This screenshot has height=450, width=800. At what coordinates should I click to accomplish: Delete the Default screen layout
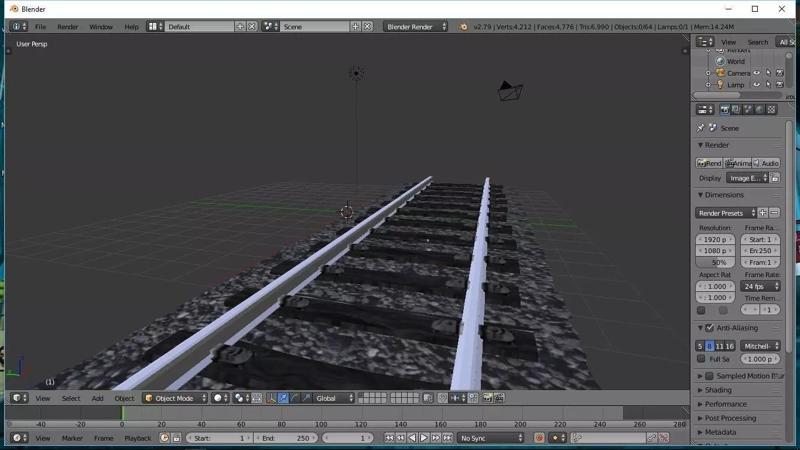[252, 27]
